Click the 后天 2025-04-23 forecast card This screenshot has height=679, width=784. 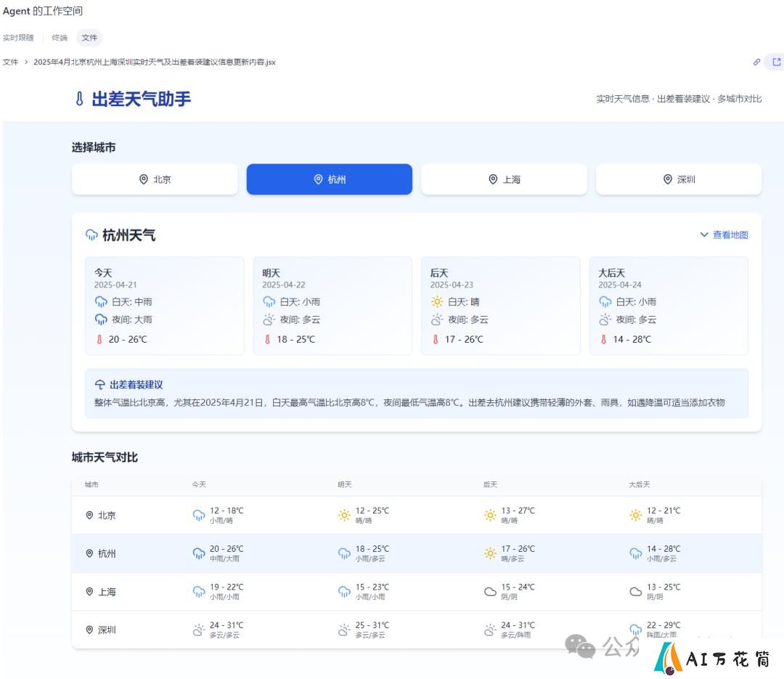[x=500, y=306]
